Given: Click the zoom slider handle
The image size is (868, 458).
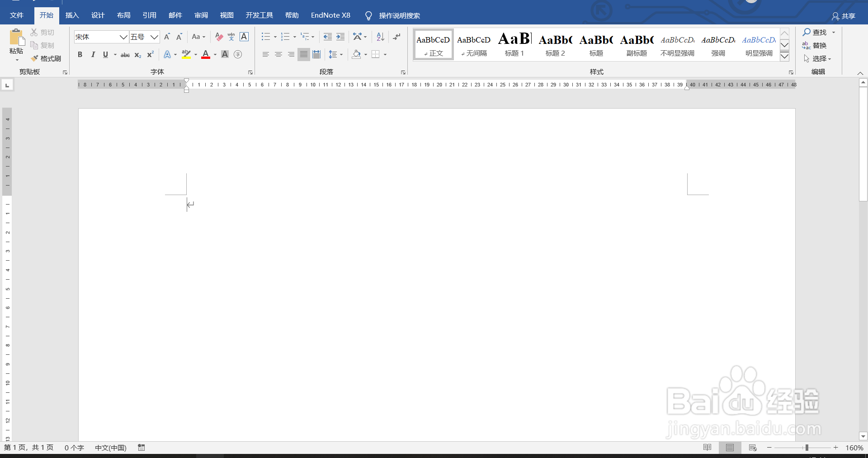Looking at the screenshot, I should click(x=807, y=448).
